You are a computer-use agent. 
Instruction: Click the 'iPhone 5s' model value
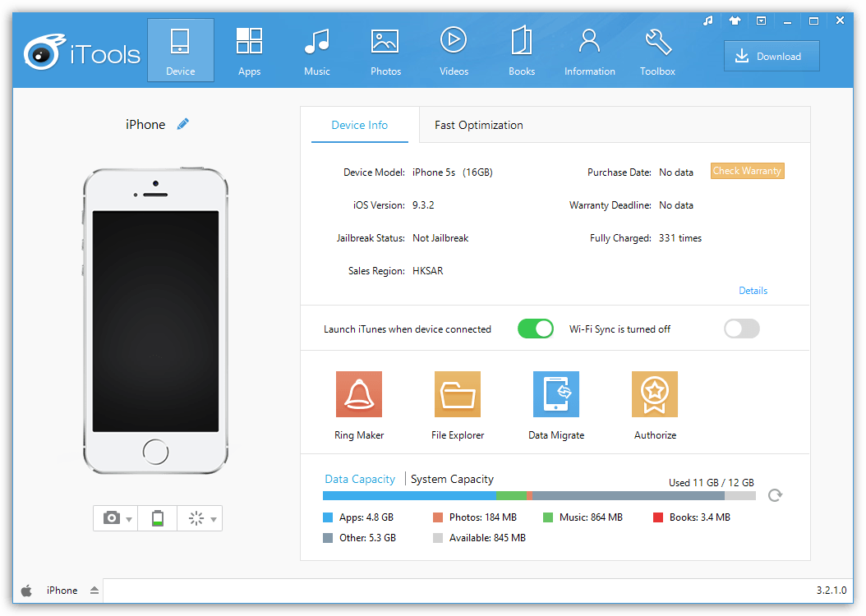(434, 172)
